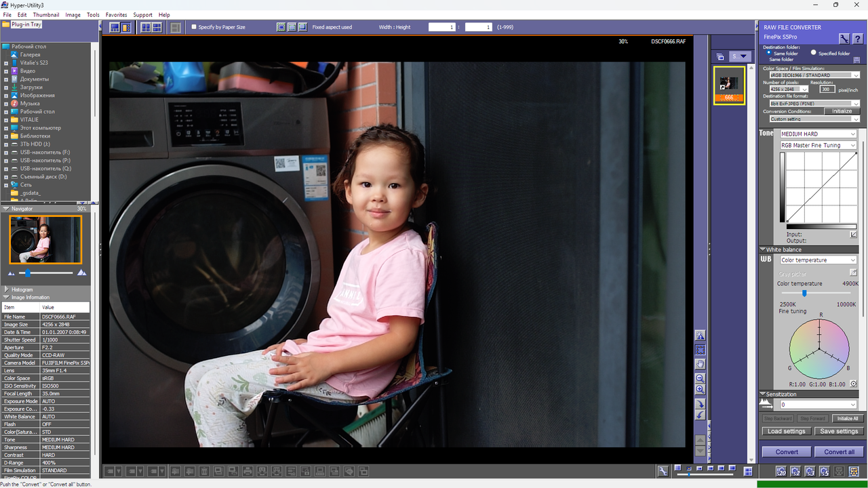Open the Tone MEDIUM HARD dropdown
The image size is (868, 488).
[x=818, y=134]
